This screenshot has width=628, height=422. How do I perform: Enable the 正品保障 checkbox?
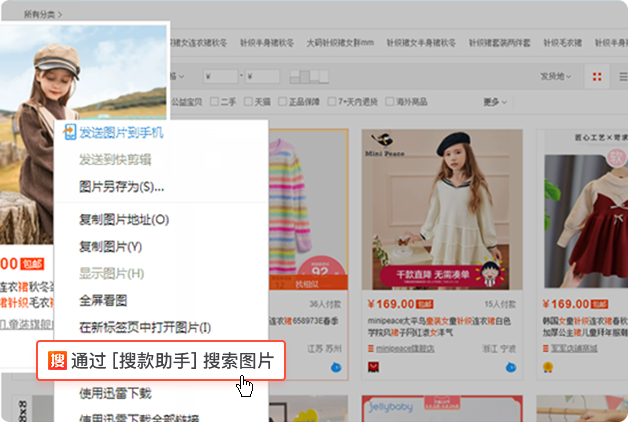click(282, 102)
